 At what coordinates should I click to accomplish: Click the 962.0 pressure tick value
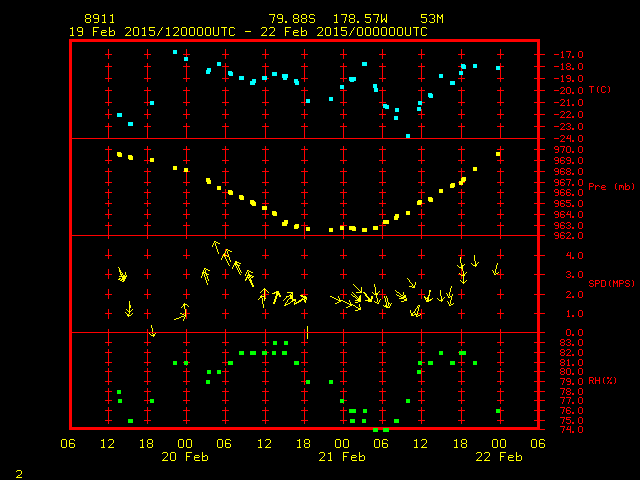tap(567, 236)
